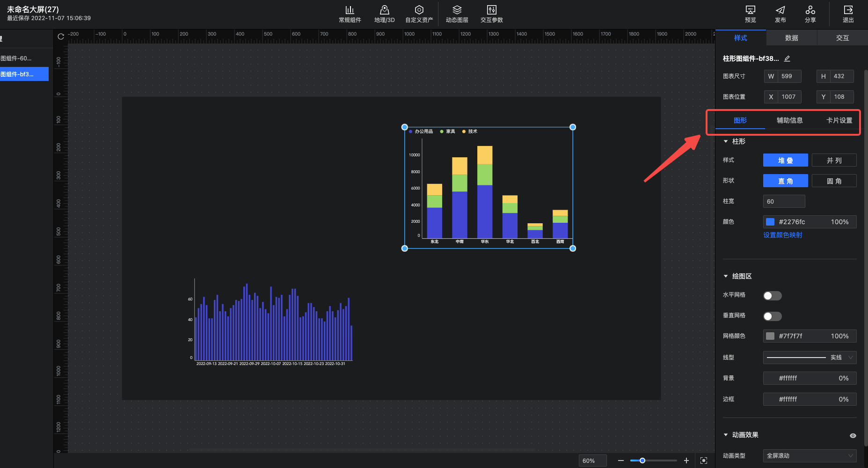Enable the 水平网格 toggle switch
Viewport: 868px width, 468px height.
point(772,296)
